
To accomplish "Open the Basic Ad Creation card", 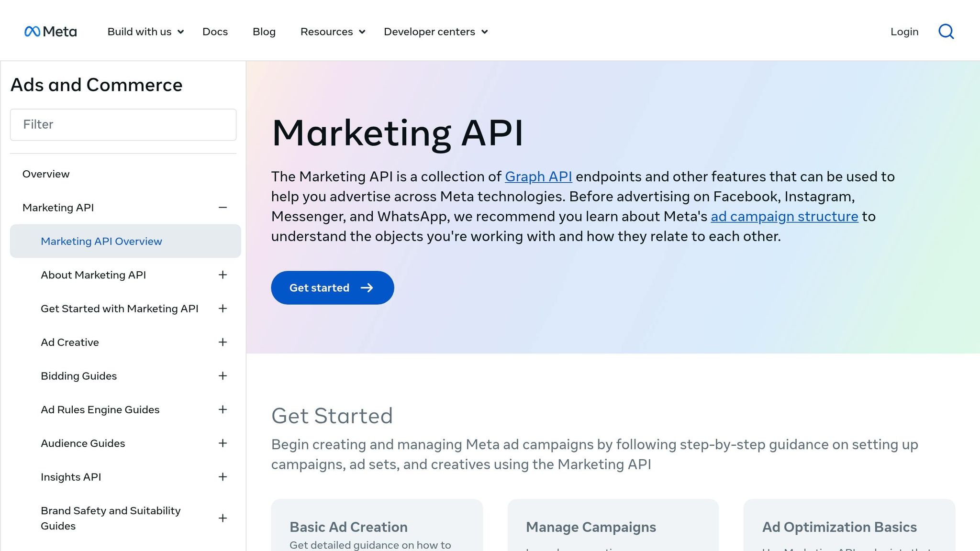I will point(377,525).
